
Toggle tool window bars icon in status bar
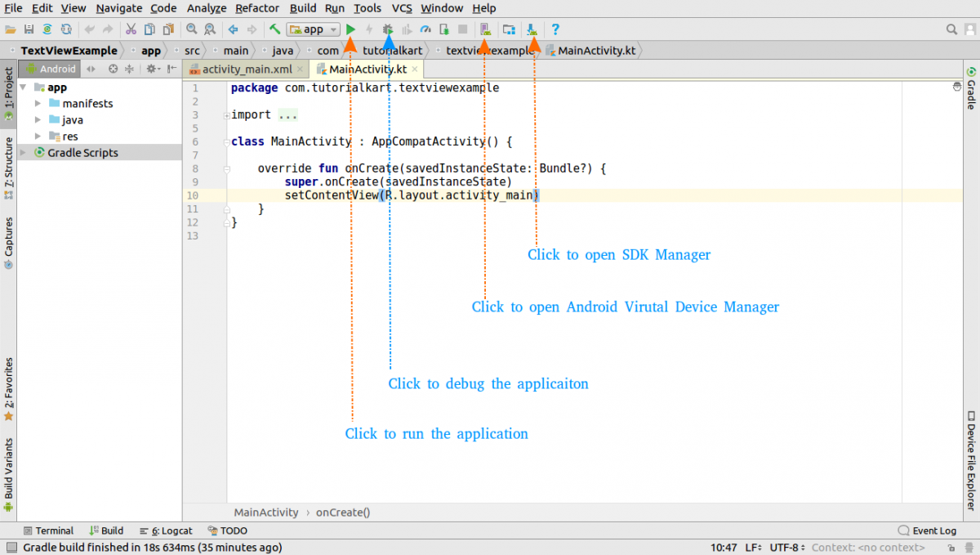(x=11, y=548)
